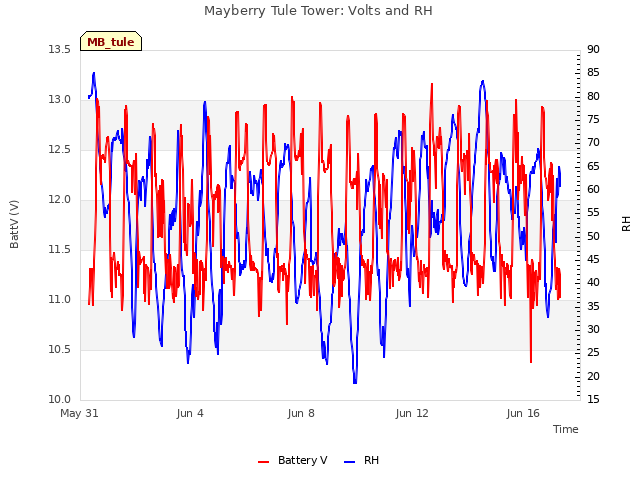Toggle the Battery V legend entry
The image size is (640, 480).
[x=293, y=460]
